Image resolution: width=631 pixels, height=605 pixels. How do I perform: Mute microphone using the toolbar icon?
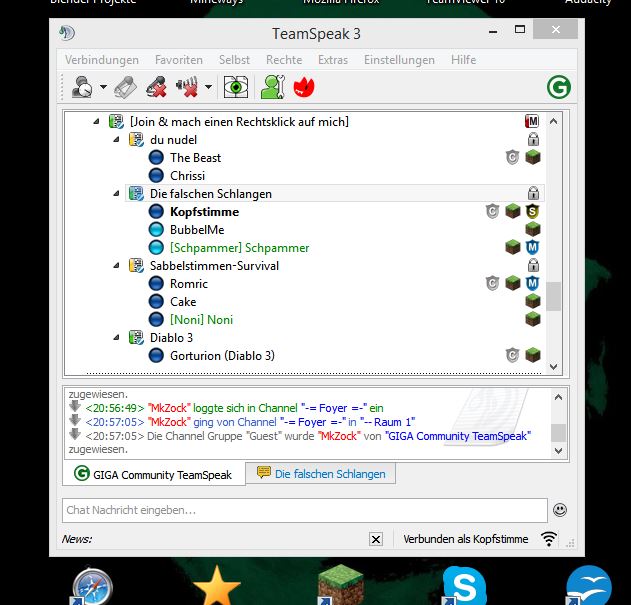click(x=155, y=88)
